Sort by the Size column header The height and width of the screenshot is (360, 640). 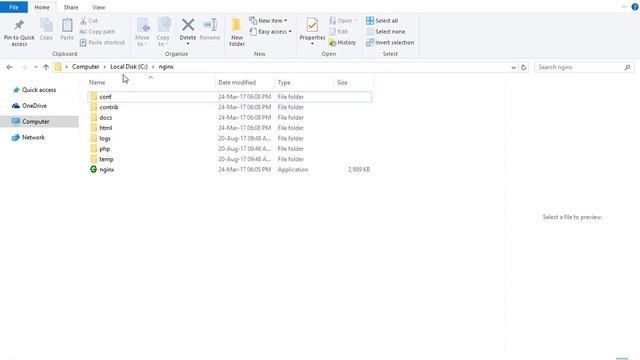pos(342,82)
